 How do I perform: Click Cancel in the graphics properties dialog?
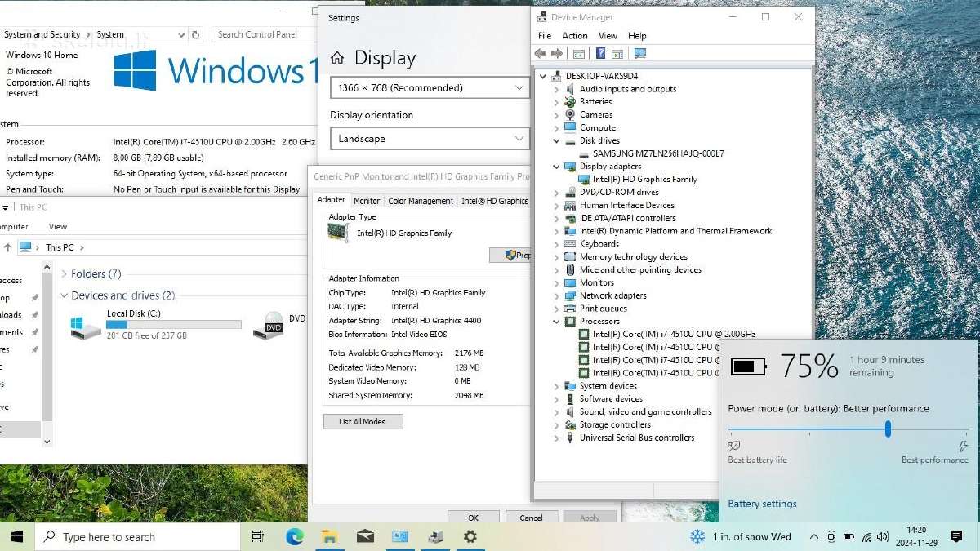pyautogui.click(x=531, y=518)
